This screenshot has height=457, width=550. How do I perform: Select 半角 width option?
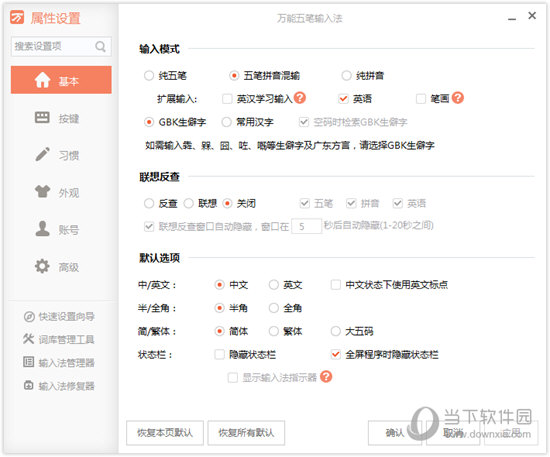[220, 308]
